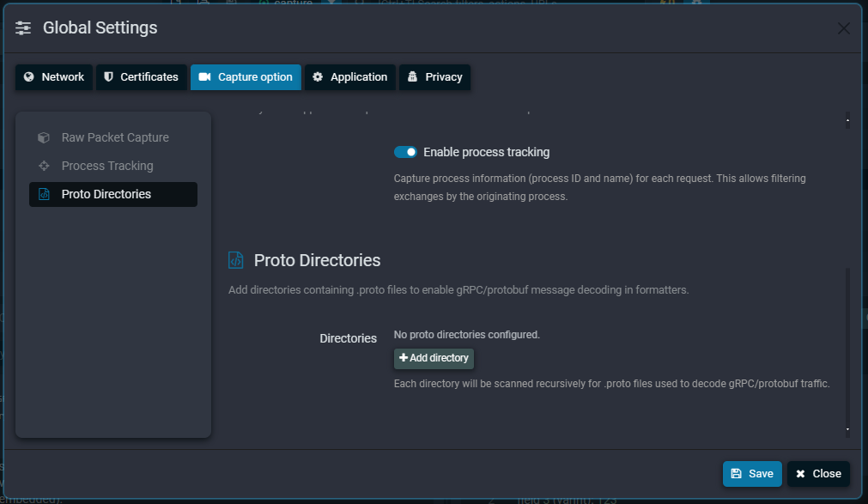Image resolution: width=868 pixels, height=504 pixels.
Task: Click the sliders icon beside Global Settings title
Action: click(x=23, y=27)
